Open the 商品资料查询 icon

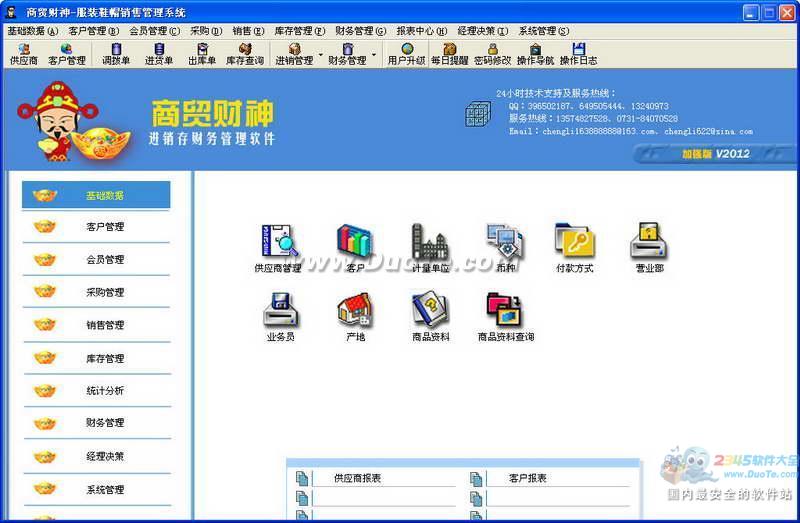click(505, 310)
